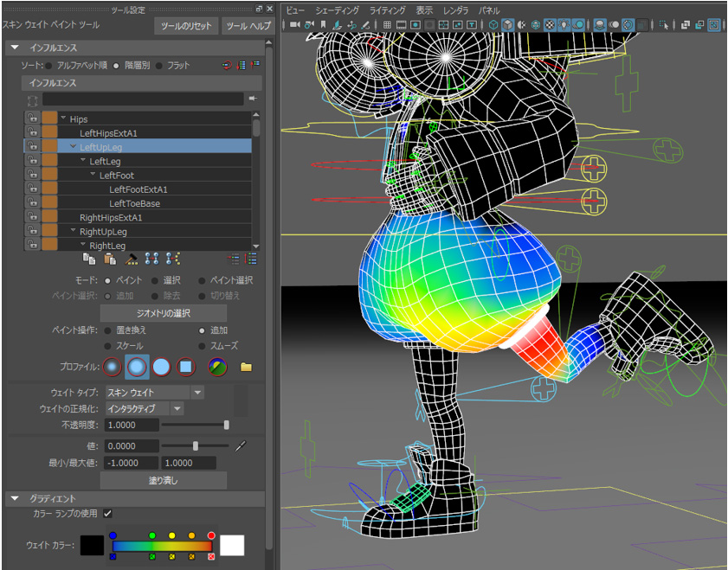Choose スムーズ paint operation

click(x=202, y=346)
